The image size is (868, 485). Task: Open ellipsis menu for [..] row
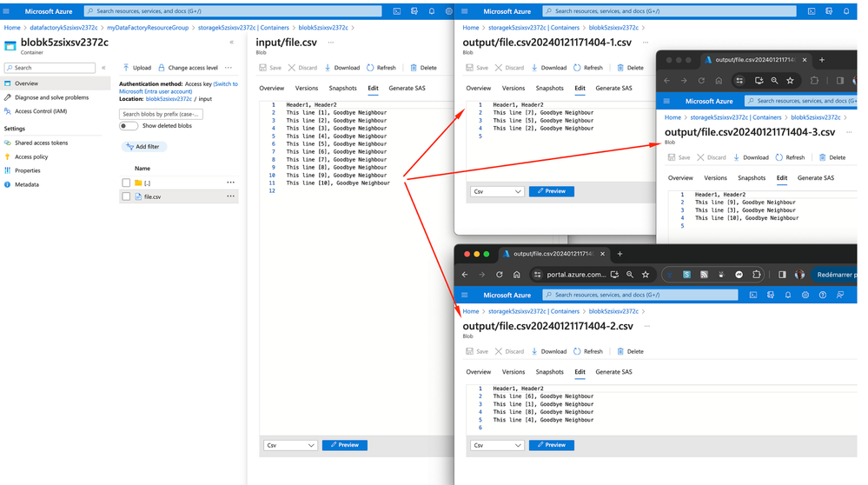(x=231, y=183)
